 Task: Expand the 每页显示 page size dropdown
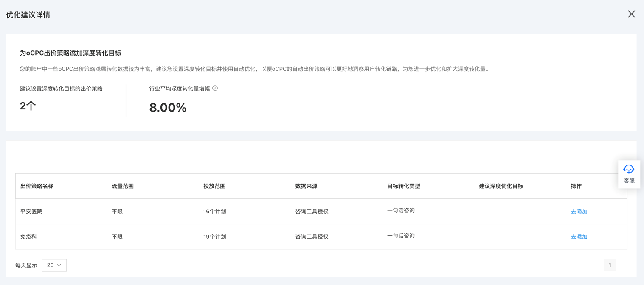click(x=54, y=265)
